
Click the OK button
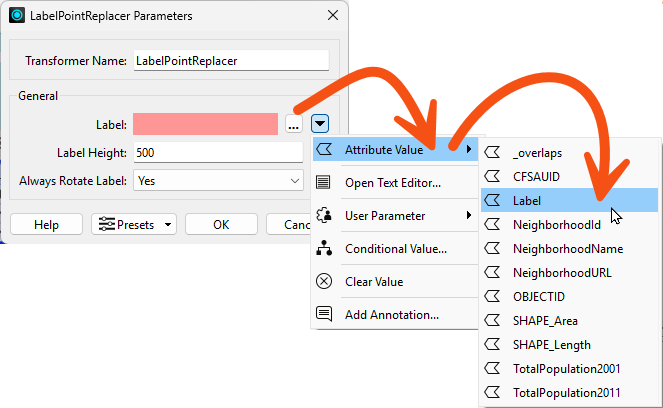[221, 224]
